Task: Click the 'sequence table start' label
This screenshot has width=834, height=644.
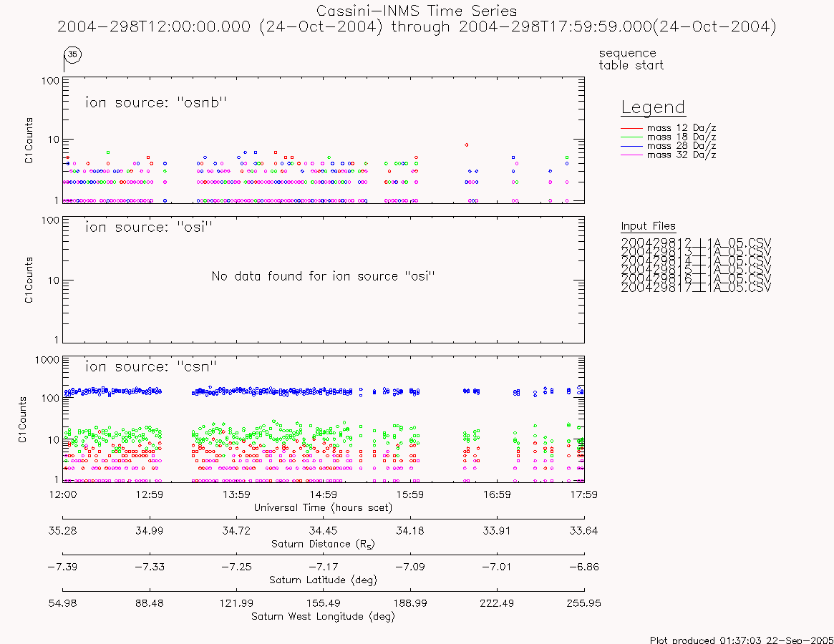Action: (x=631, y=59)
